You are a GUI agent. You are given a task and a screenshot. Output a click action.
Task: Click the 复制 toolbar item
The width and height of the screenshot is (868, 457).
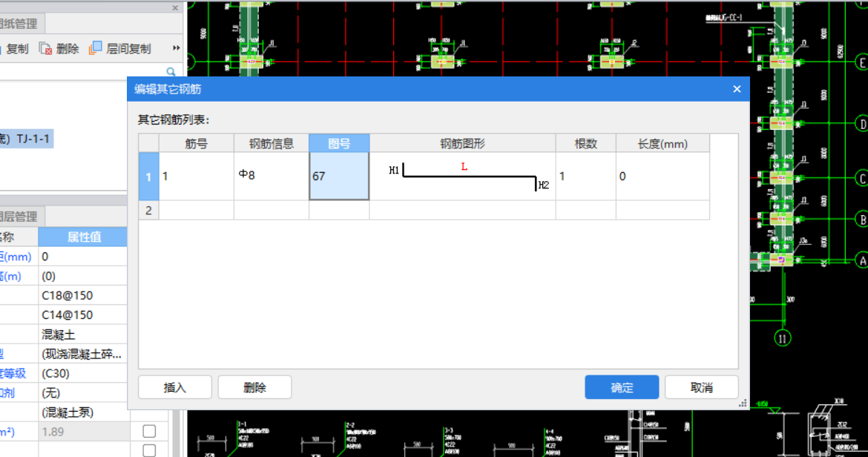point(14,49)
